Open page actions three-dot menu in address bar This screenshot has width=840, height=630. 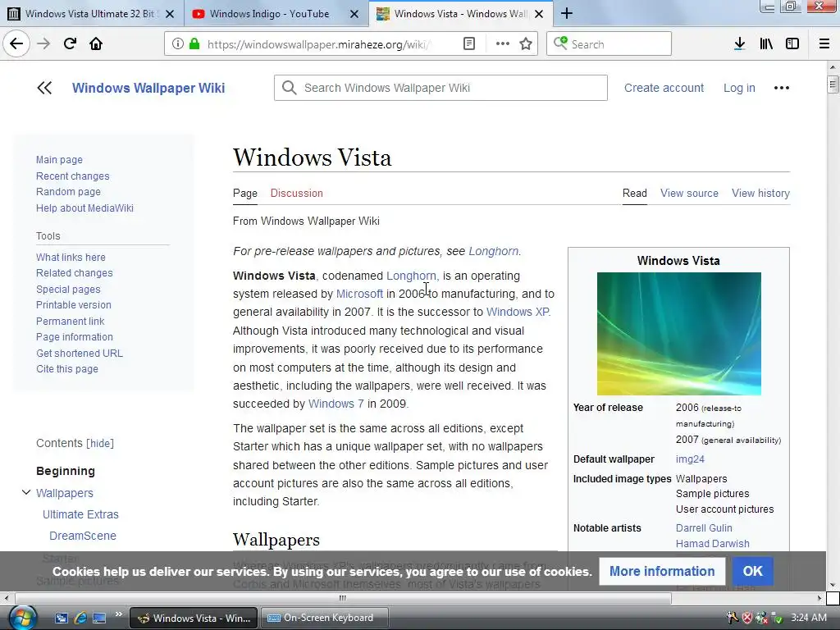[503, 43]
